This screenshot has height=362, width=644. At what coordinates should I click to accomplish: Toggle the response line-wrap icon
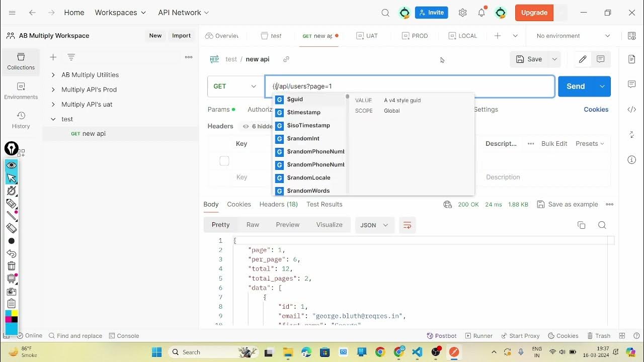click(x=408, y=225)
